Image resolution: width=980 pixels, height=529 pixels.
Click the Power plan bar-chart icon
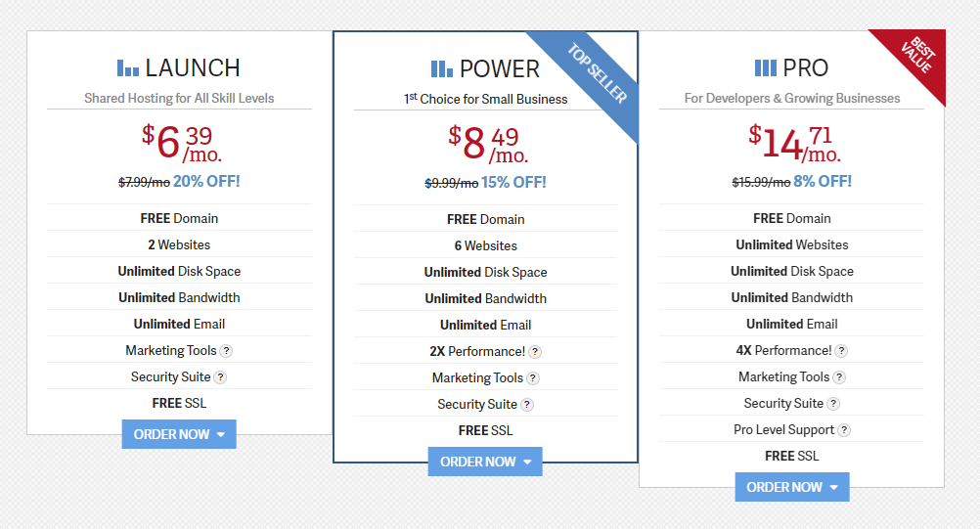click(442, 68)
